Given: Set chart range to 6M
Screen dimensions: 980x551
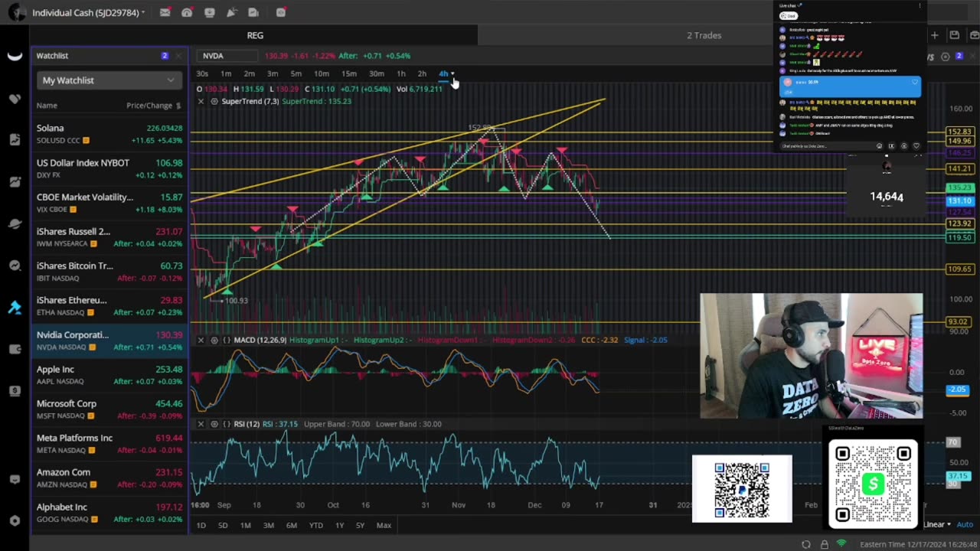Looking at the screenshot, I should (x=292, y=525).
